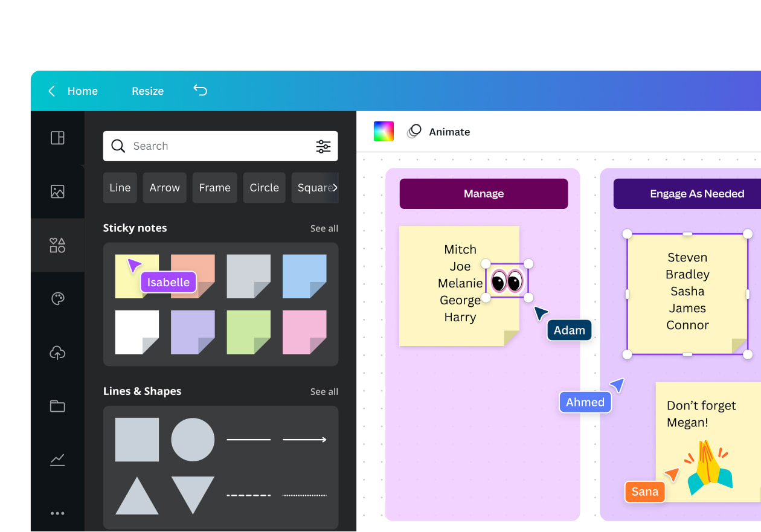The height and width of the screenshot is (532, 761).
Task: Open the Resize menu
Action: click(147, 91)
